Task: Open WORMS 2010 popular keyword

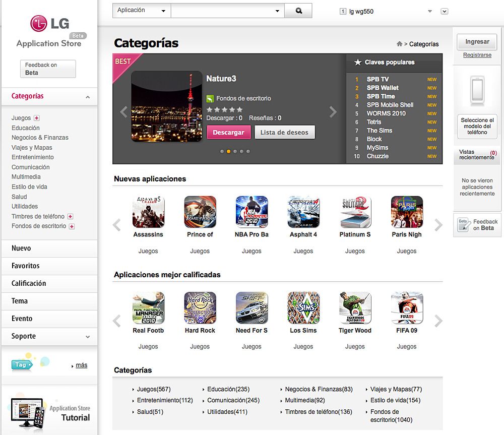Action: (386, 113)
